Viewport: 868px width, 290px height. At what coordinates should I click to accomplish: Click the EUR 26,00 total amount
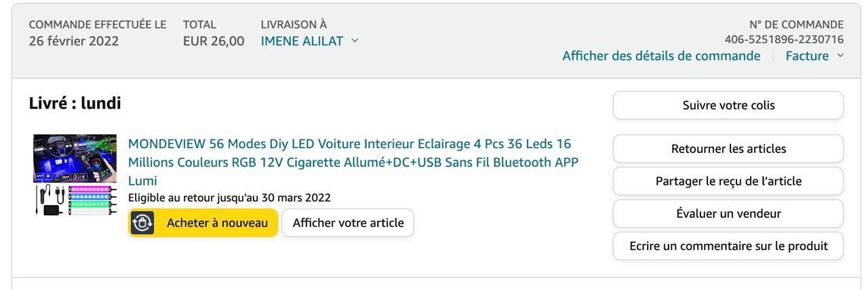click(214, 41)
